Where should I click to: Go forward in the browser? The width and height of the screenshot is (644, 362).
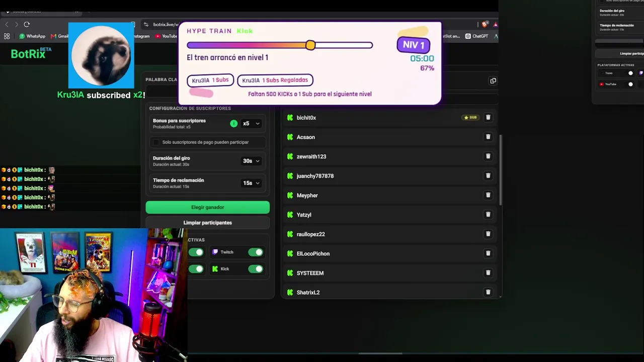(17, 24)
